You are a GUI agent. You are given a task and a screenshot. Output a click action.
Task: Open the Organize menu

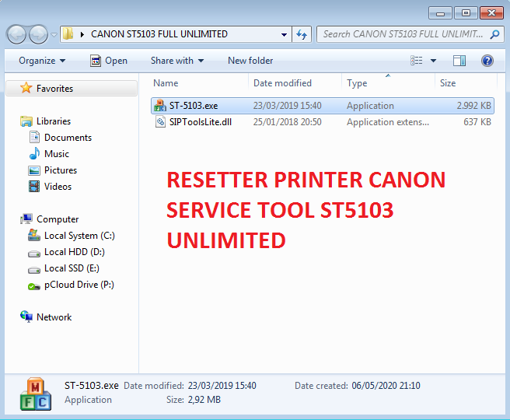click(42, 61)
